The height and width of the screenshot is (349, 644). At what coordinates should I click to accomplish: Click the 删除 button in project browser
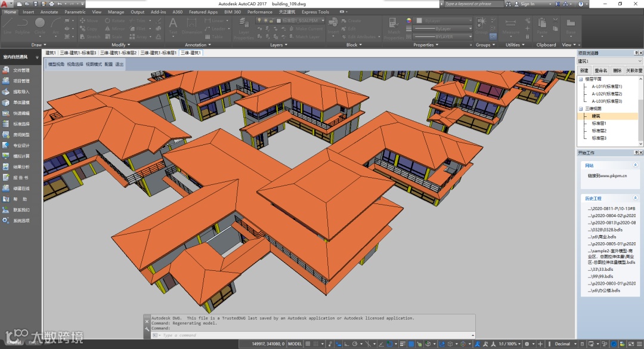pyautogui.click(x=617, y=70)
